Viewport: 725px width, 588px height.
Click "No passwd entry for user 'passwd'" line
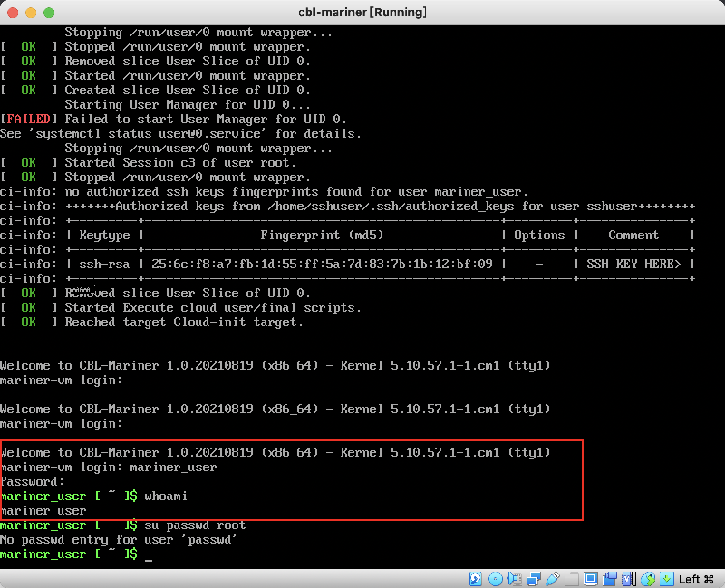(118, 540)
